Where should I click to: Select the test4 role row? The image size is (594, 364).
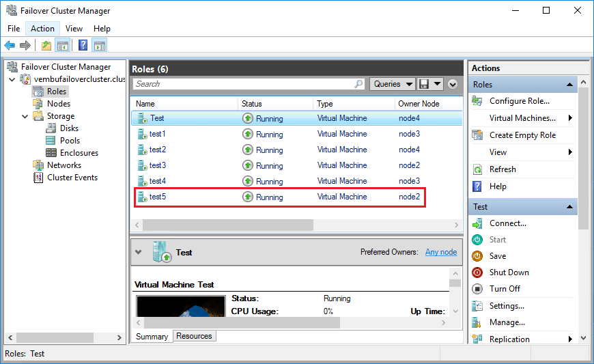(x=296, y=181)
